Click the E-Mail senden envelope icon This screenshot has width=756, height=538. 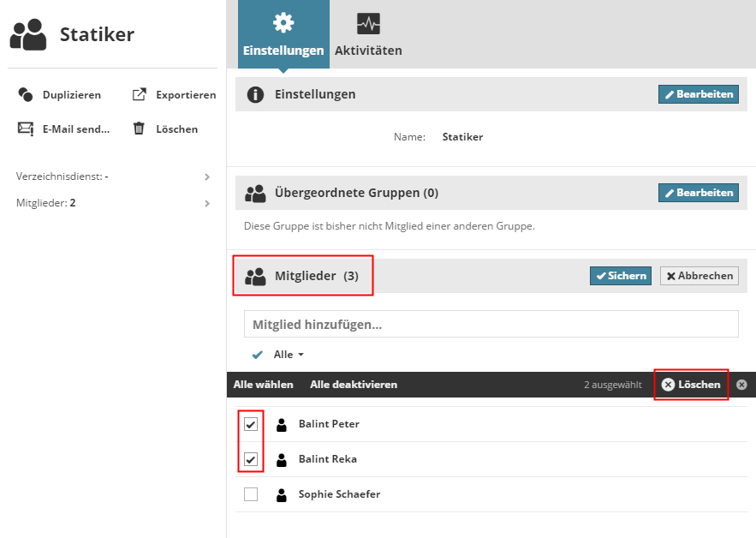pyautogui.click(x=26, y=129)
